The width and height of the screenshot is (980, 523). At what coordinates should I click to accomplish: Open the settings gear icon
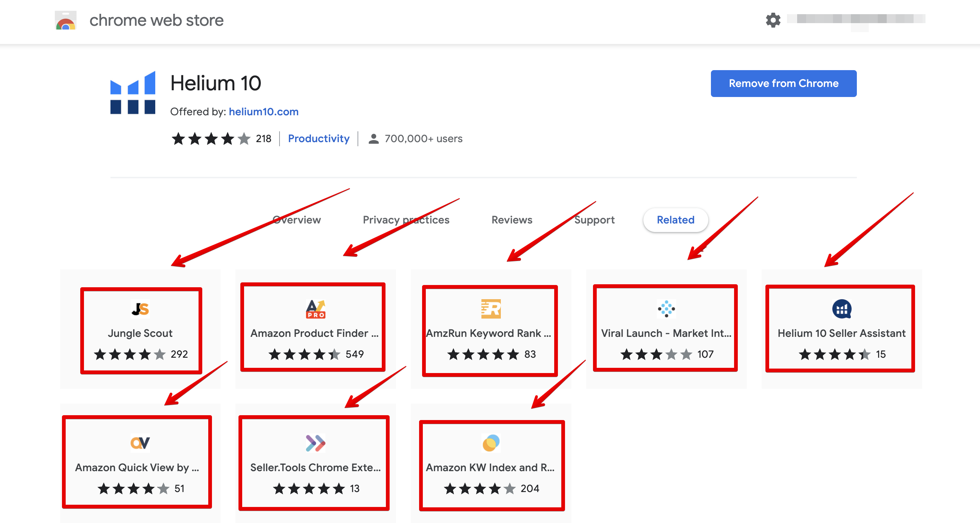773,20
